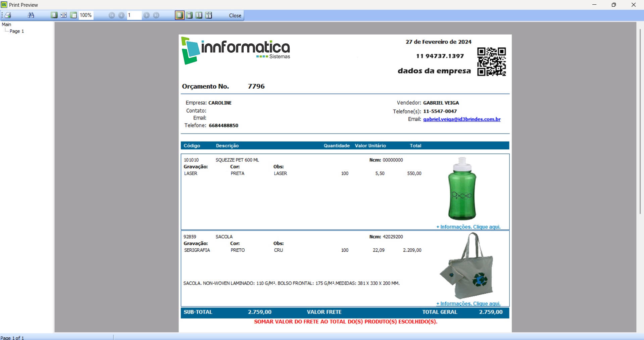Viewport: 644px width, 340px height.
Task: Click the red SOMAR VALOR DO FRETE notice
Action: tap(346, 322)
